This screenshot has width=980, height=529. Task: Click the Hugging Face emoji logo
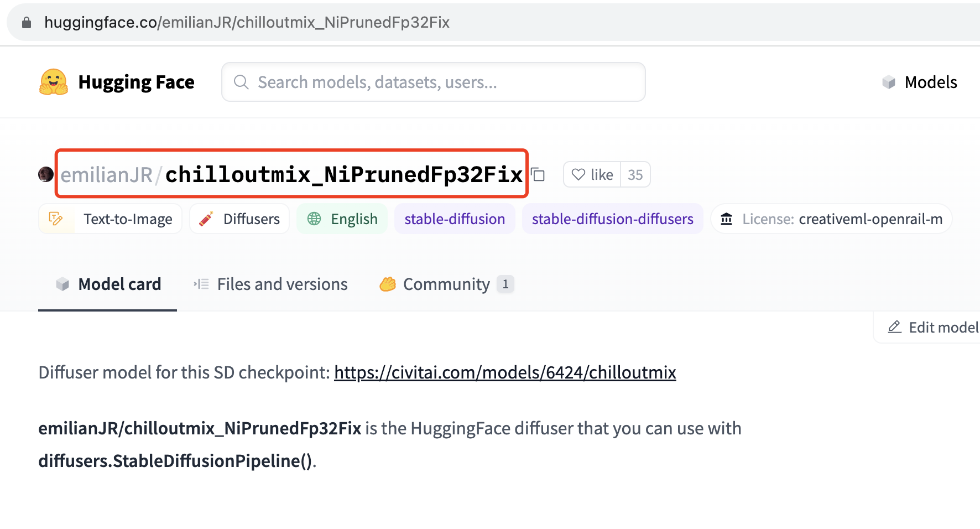(54, 82)
